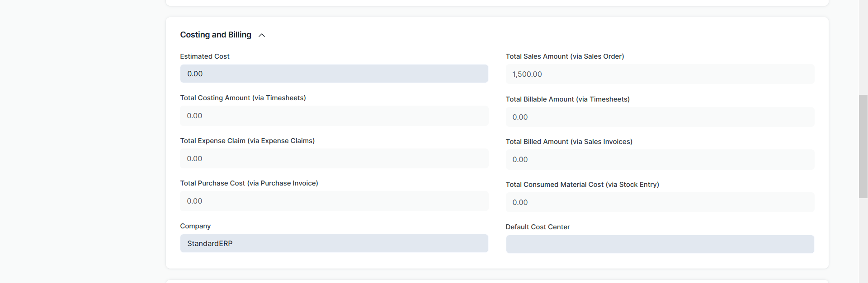
Task: Click Total Sales Amount value 1,500.00
Action: point(660,74)
